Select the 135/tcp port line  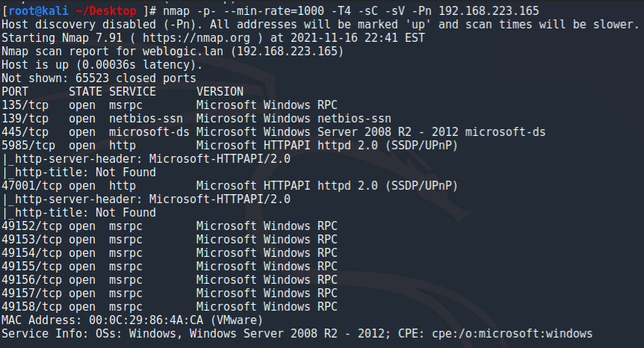[x=169, y=105]
